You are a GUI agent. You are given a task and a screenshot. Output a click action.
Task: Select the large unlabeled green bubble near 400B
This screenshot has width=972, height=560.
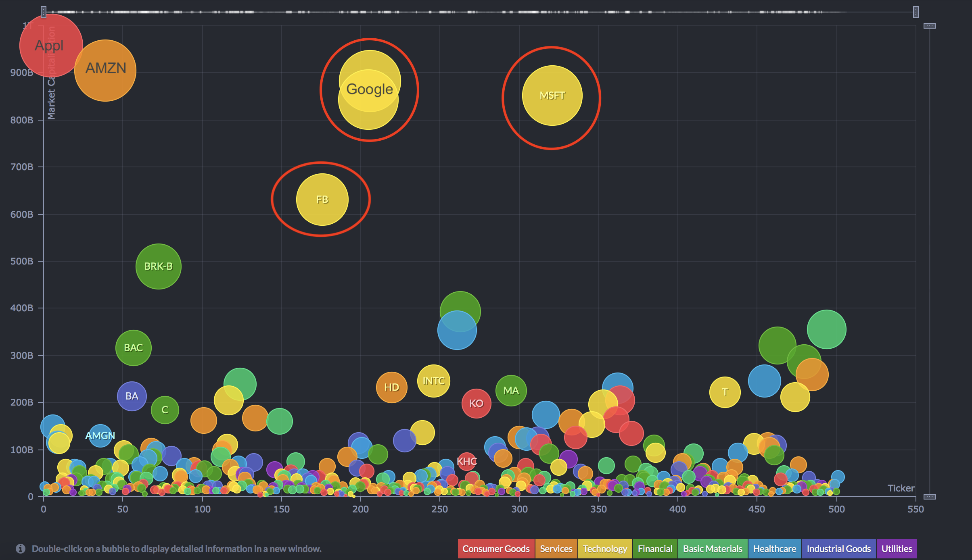click(460, 311)
